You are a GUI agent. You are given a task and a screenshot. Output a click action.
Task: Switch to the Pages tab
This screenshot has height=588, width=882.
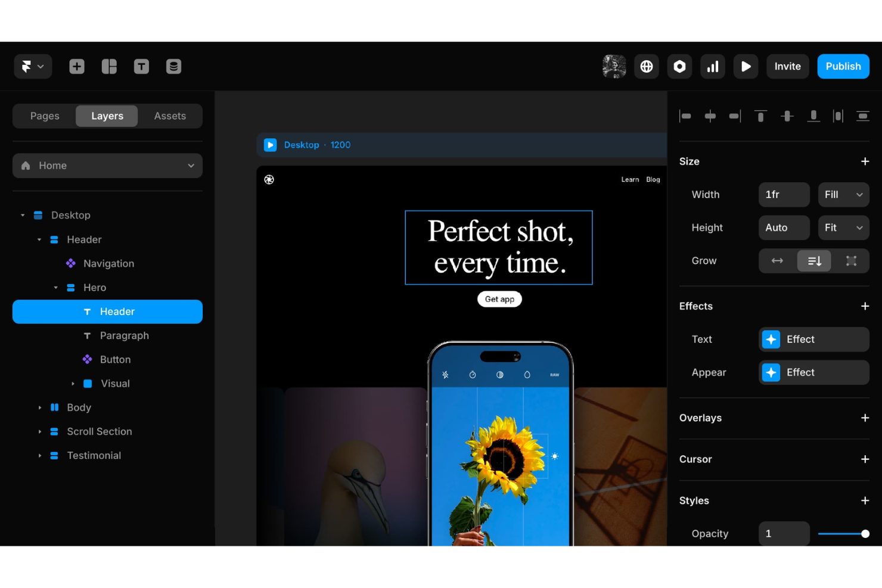pos(44,116)
